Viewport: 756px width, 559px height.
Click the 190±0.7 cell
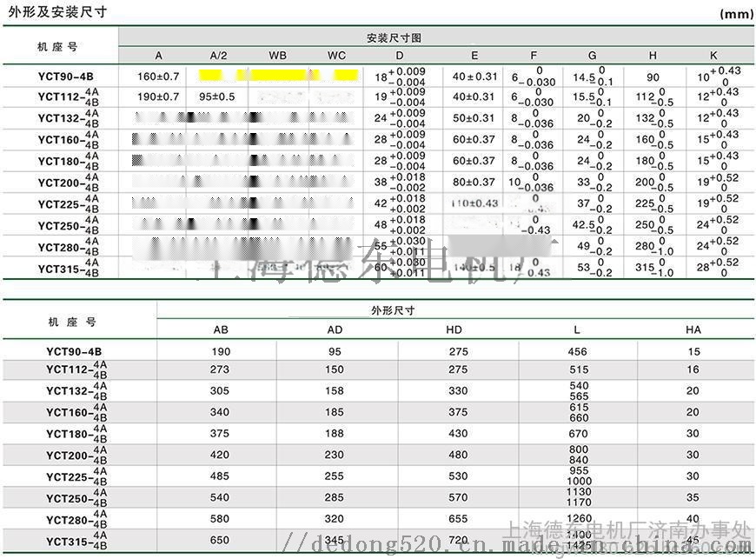click(x=158, y=96)
